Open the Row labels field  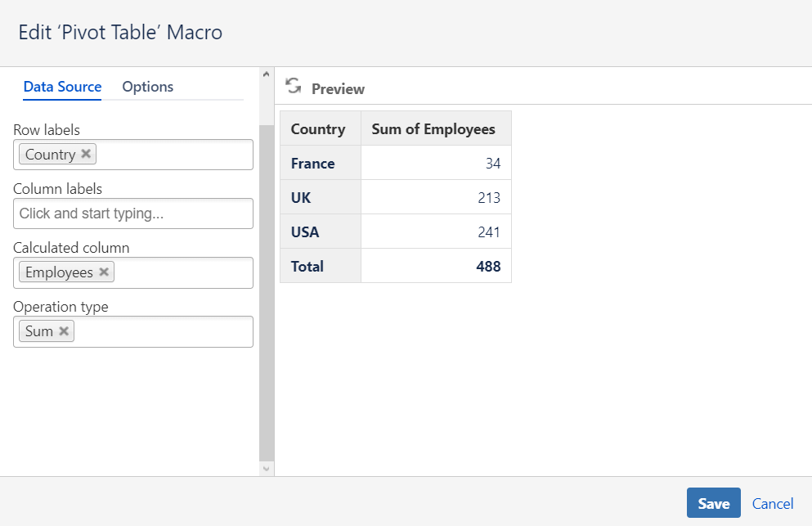pos(172,155)
